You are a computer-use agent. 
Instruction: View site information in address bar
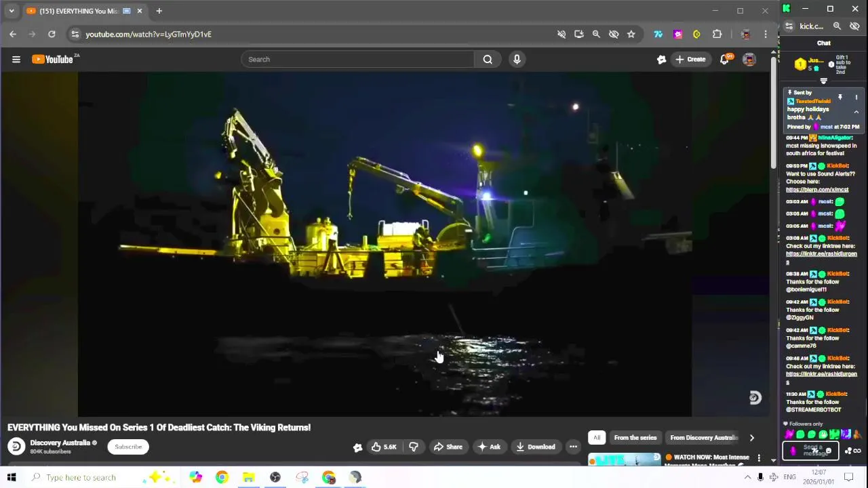[75, 34]
